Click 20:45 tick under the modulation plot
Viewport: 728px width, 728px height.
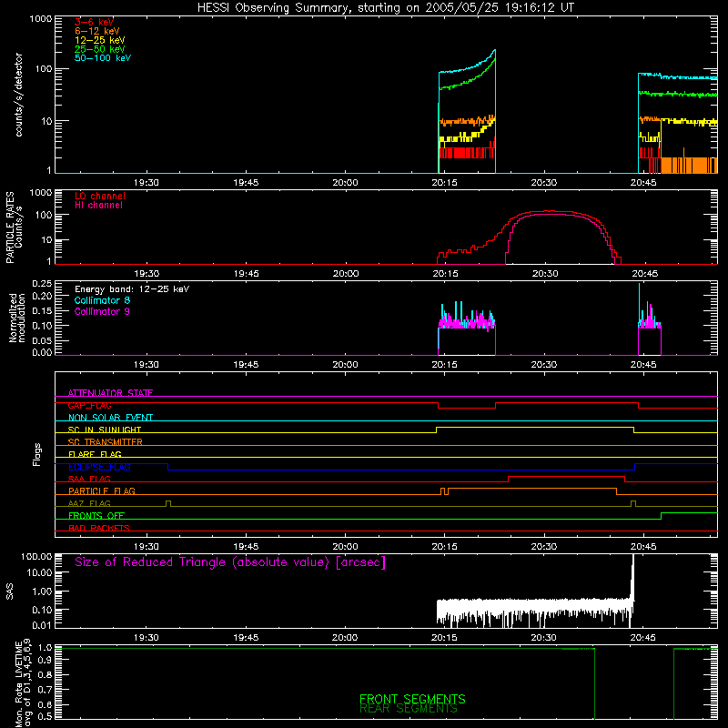pos(643,365)
